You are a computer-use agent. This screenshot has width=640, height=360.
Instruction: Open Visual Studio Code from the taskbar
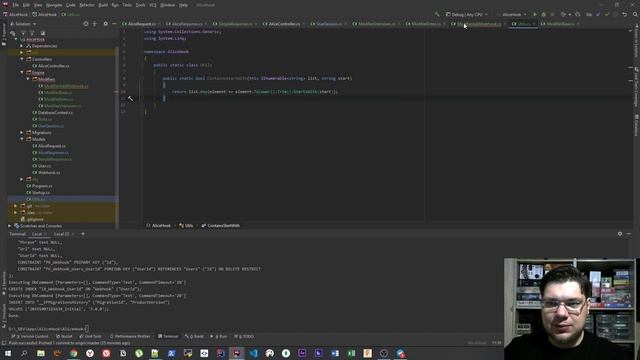click(253, 353)
